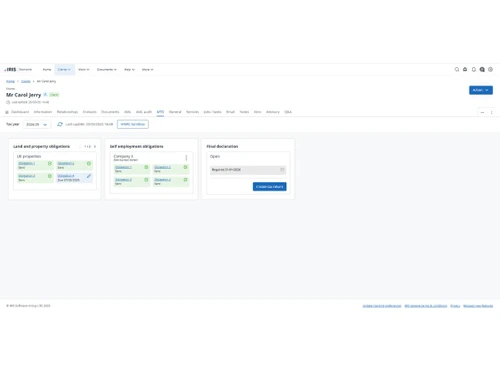Open the Company 3 three-dot menu
The width and height of the screenshot is (500, 375).
click(186, 158)
